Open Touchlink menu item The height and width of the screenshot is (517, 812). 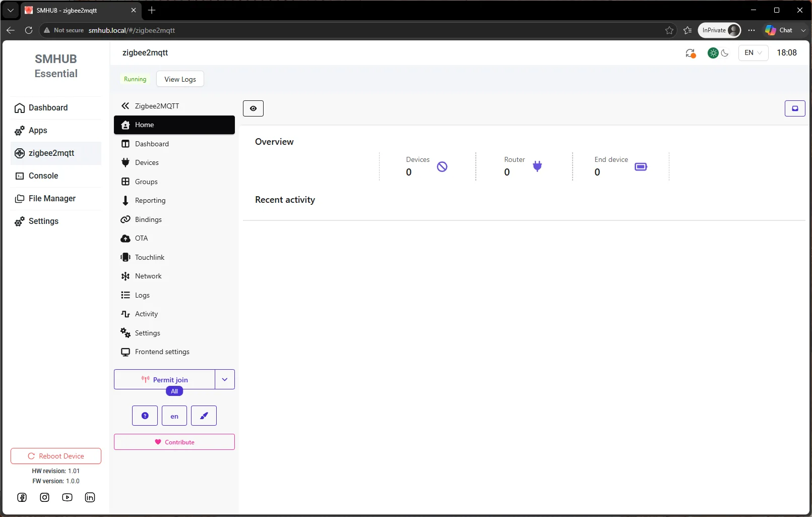coord(174,257)
